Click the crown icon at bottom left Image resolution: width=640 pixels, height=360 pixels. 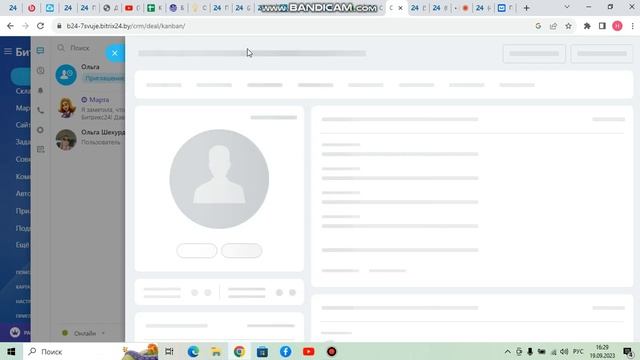[15, 332]
